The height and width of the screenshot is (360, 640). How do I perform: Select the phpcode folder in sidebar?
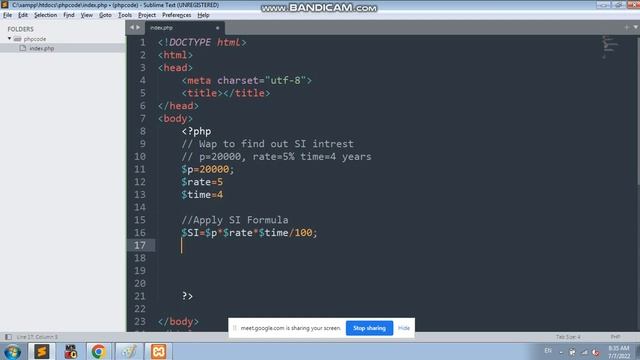[x=35, y=39]
